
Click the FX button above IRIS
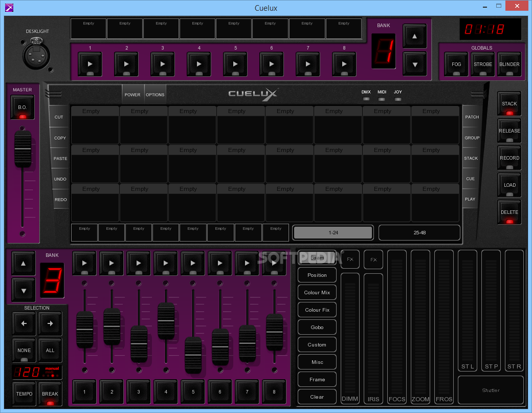click(373, 259)
